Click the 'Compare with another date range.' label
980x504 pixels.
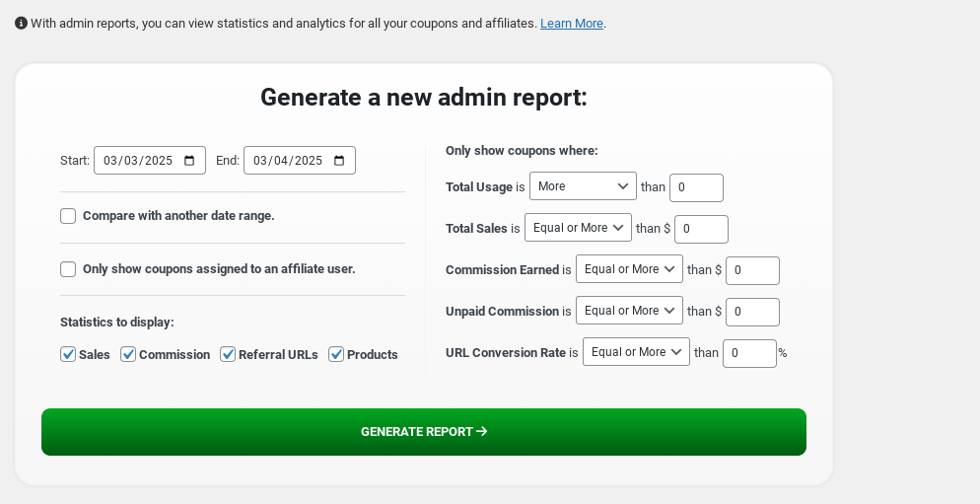click(178, 216)
